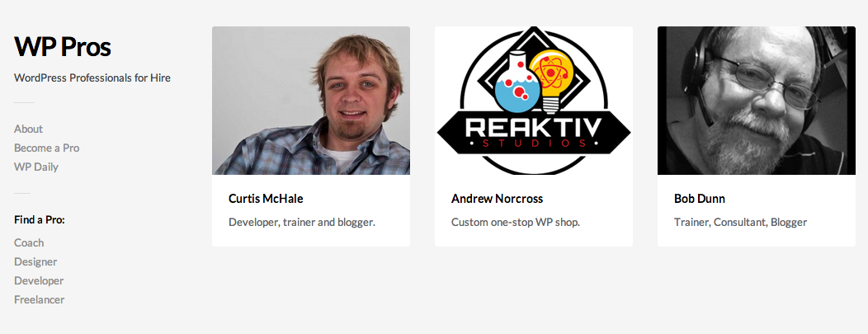The width and height of the screenshot is (868, 334).
Task: Open the About page link
Action: point(28,129)
